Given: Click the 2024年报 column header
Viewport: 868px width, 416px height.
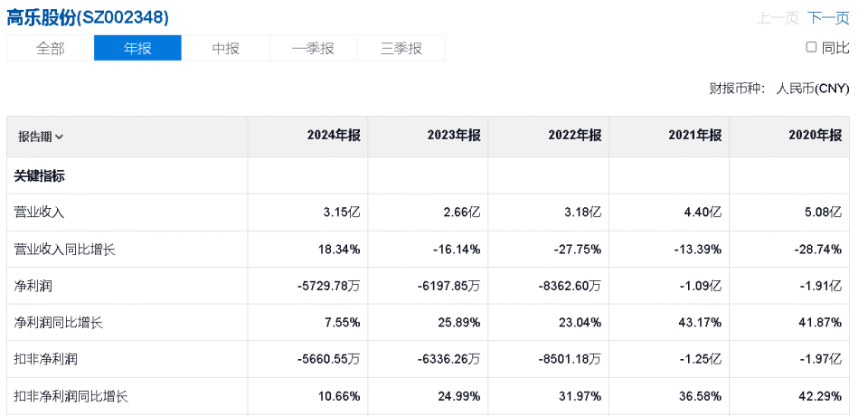Looking at the screenshot, I should pyautogui.click(x=334, y=136).
